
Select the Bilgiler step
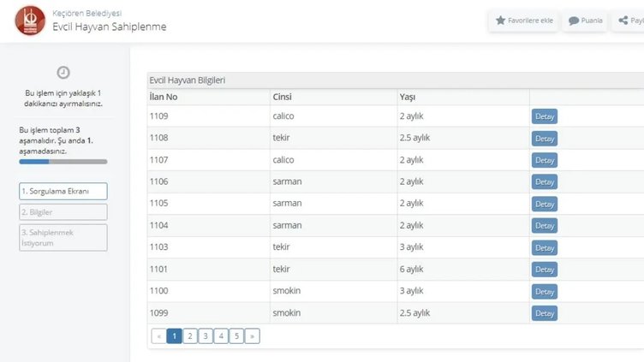point(63,212)
